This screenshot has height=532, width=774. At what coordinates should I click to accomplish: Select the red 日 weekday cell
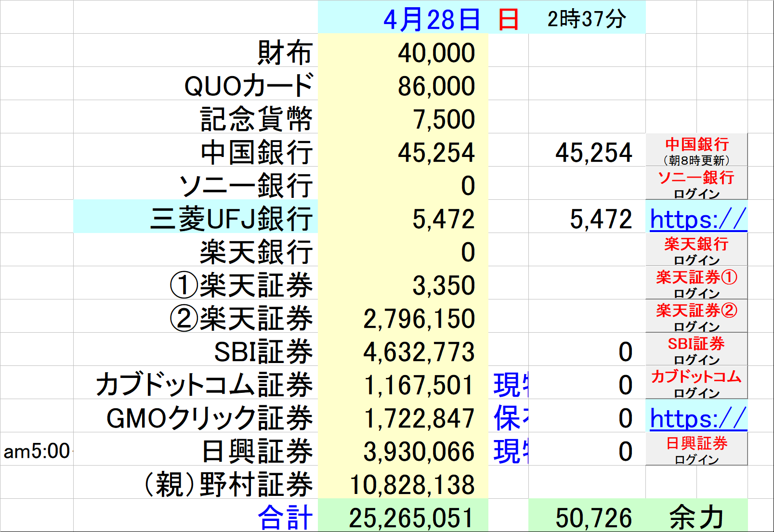(x=508, y=17)
